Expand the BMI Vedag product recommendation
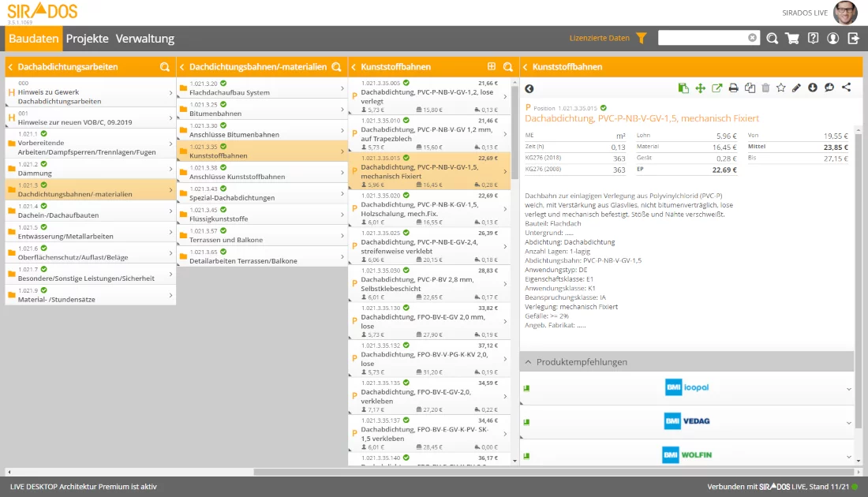 pyautogui.click(x=849, y=422)
